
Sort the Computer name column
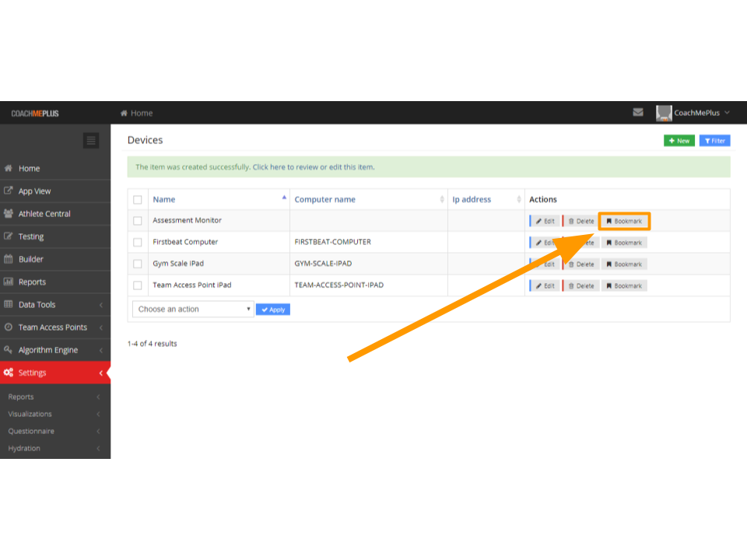point(442,200)
